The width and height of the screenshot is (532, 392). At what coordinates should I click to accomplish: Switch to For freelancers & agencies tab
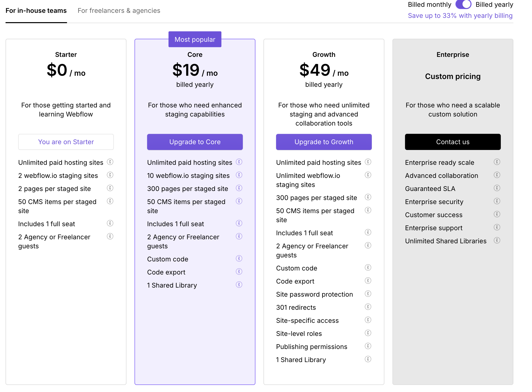119,11
